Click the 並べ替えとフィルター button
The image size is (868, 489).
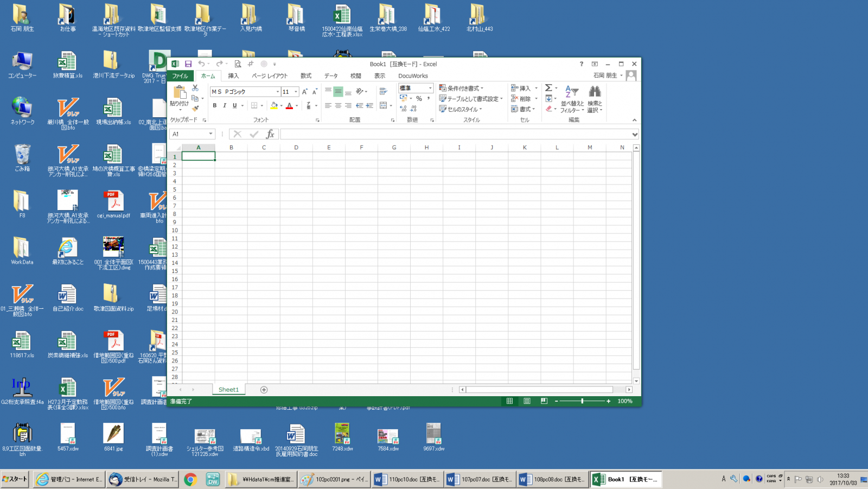(x=572, y=99)
